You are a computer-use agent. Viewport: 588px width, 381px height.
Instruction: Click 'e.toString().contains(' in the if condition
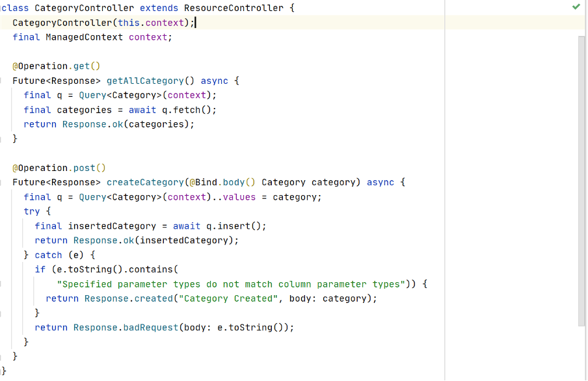[117, 270]
